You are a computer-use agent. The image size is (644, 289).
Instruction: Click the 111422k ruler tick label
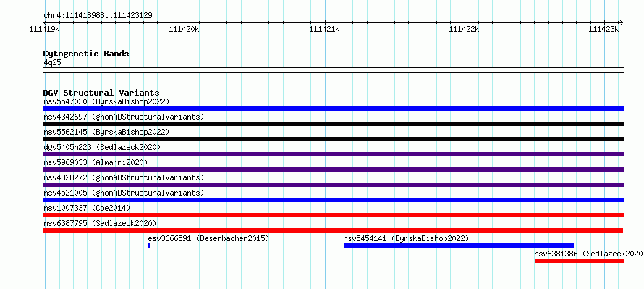coord(464,29)
